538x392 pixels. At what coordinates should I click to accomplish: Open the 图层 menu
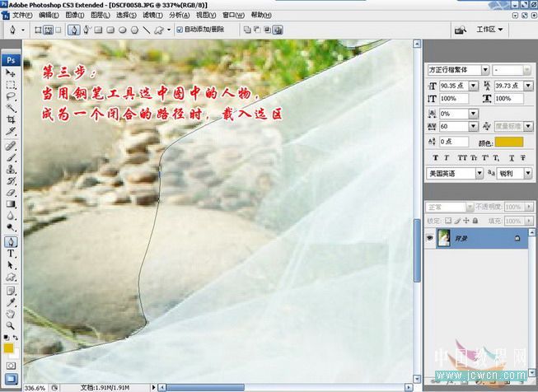[99, 15]
